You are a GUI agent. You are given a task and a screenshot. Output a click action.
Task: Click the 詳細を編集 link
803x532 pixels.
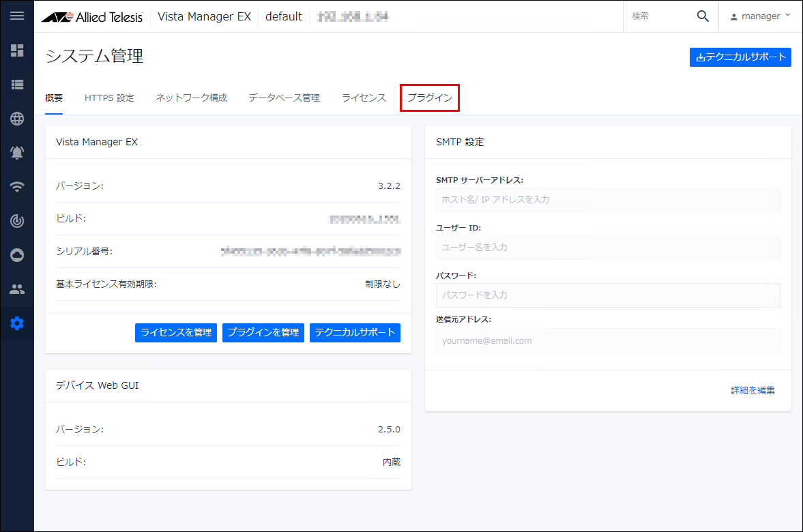(x=753, y=391)
